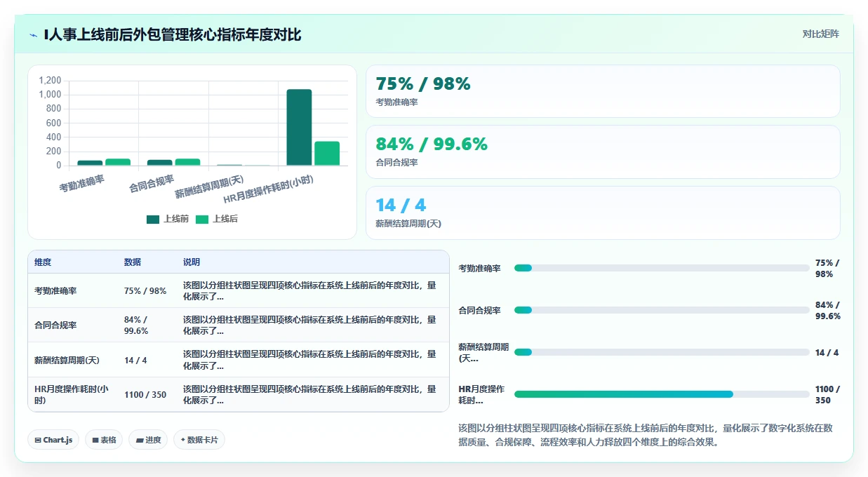Click the tall 上线前 bar for HR月度操作耗时
The width and height of the screenshot is (868, 477).
pyautogui.click(x=299, y=128)
